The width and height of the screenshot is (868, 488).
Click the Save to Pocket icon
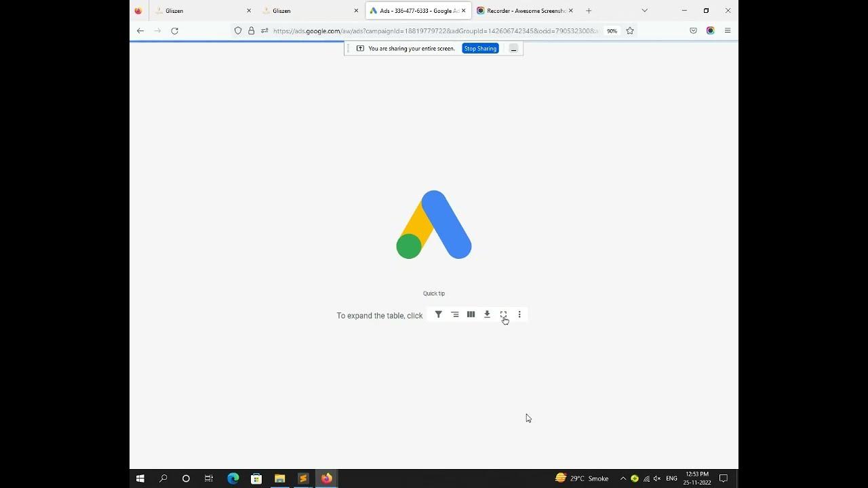(x=693, y=30)
